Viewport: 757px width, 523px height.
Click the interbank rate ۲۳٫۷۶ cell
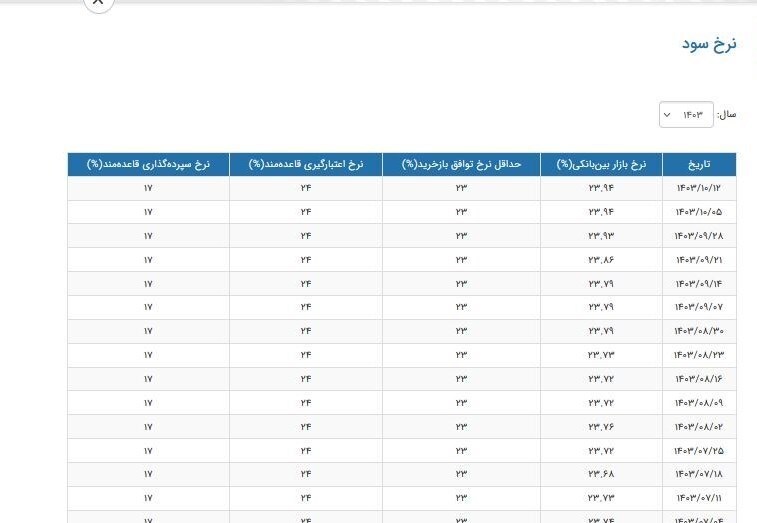pos(601,427)
